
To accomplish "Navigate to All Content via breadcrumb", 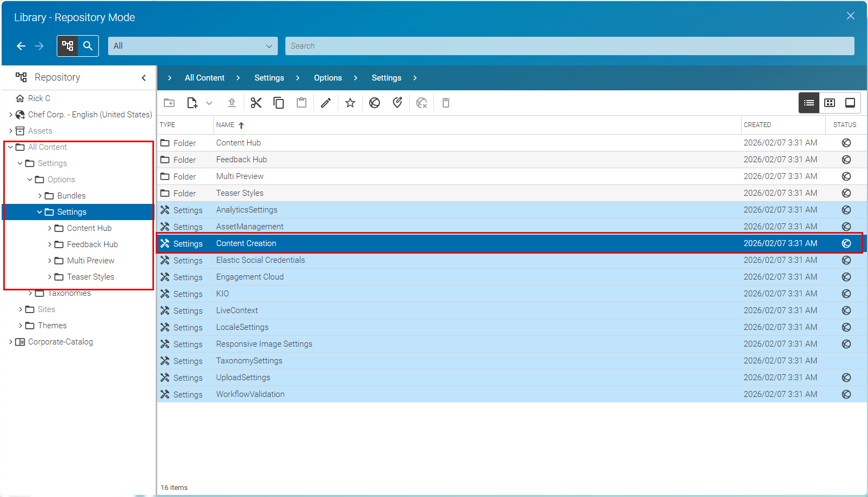I will point(204,77).
